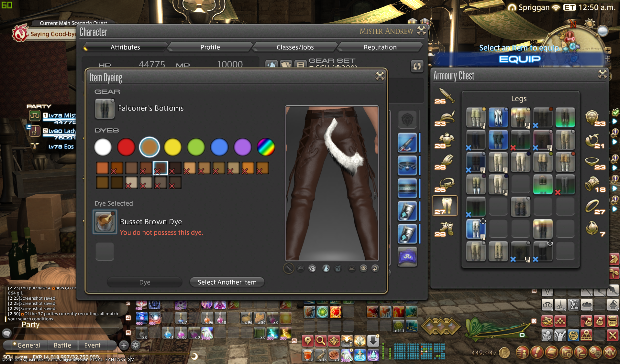Open the Character main menu icon
620x364 pixels.
click(522, 352)
